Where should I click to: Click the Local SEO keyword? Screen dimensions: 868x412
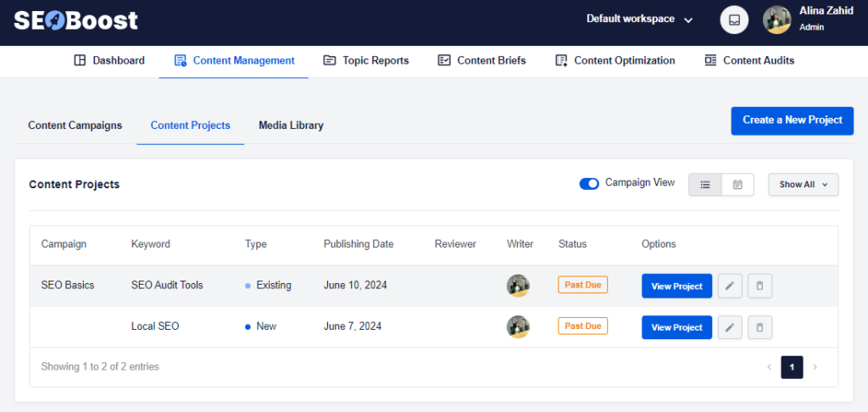click(155, 326)
